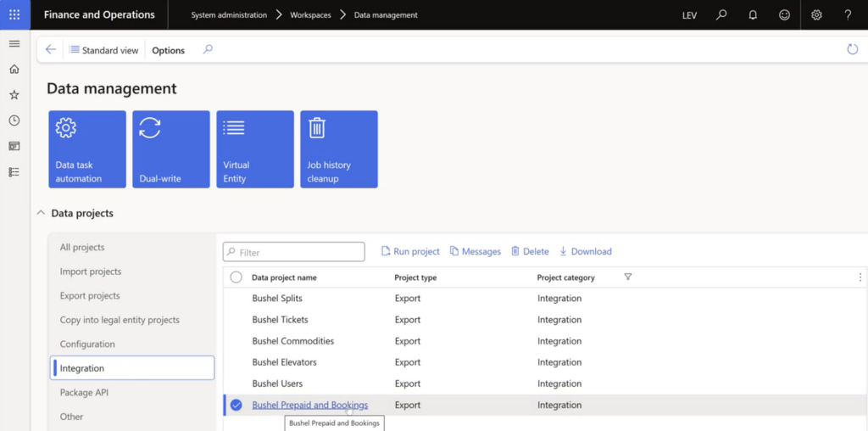Open the Virtual Entity tile
The image size is (868, 431).
pos(255,149)
